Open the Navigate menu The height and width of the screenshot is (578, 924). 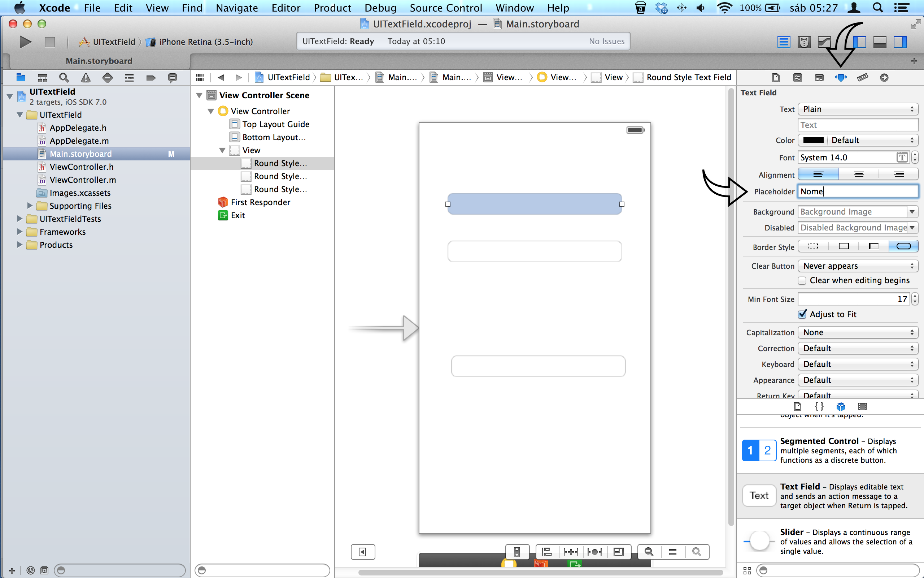[x=237, y=8]
